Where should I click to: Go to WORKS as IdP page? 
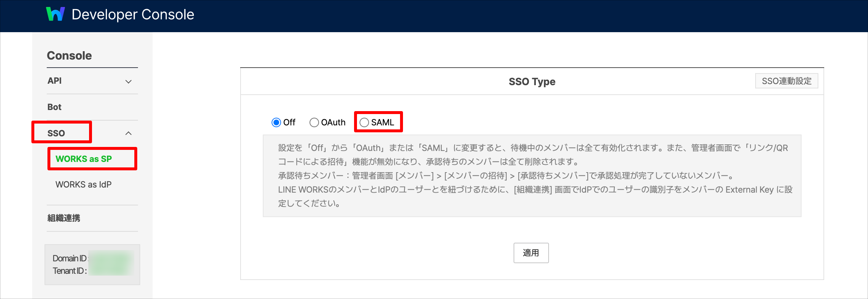84,185
